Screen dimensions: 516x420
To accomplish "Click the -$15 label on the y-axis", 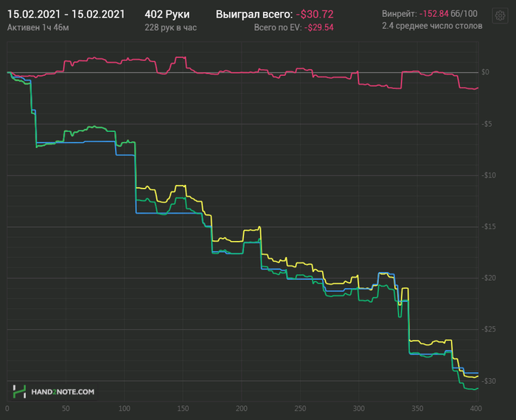I will [488, 227].
